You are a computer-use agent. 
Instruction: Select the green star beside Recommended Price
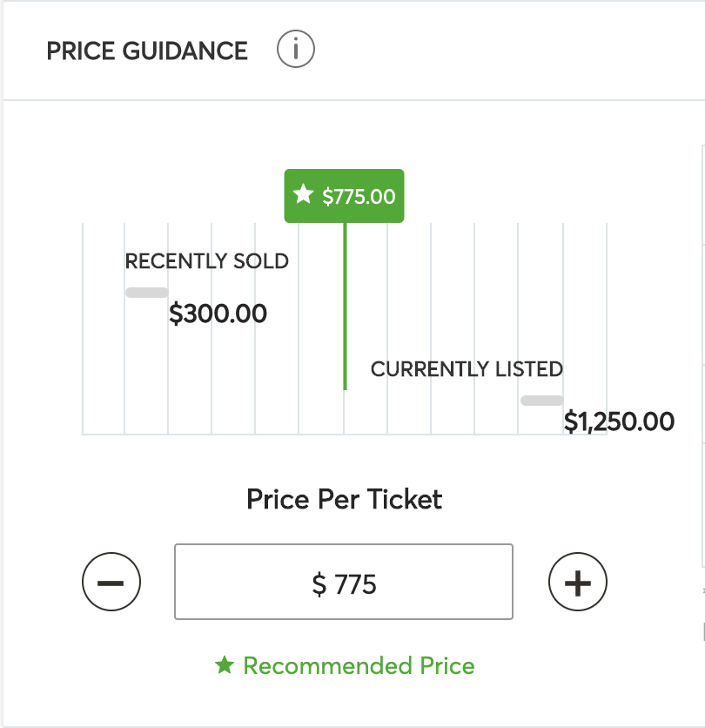pyautogui.click(x=225, y=664)
